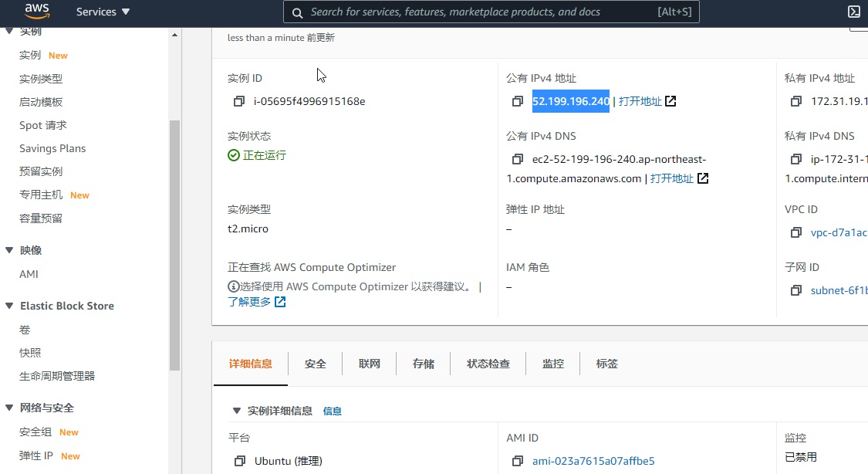This screenshot has height=474, width=868.
Task: Copy the VPC ID
Action: point(795,232)
